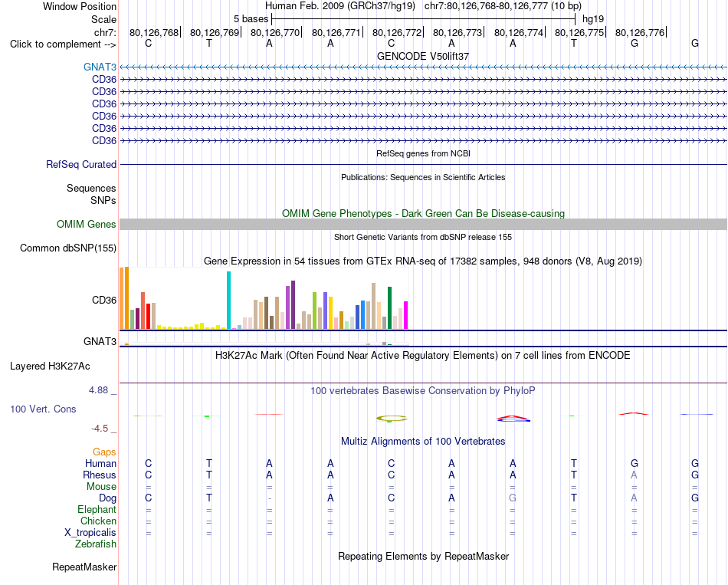This screenshot has height=585, width=728.
Task: Select the Chicken species row label
Action: point(98,521)
